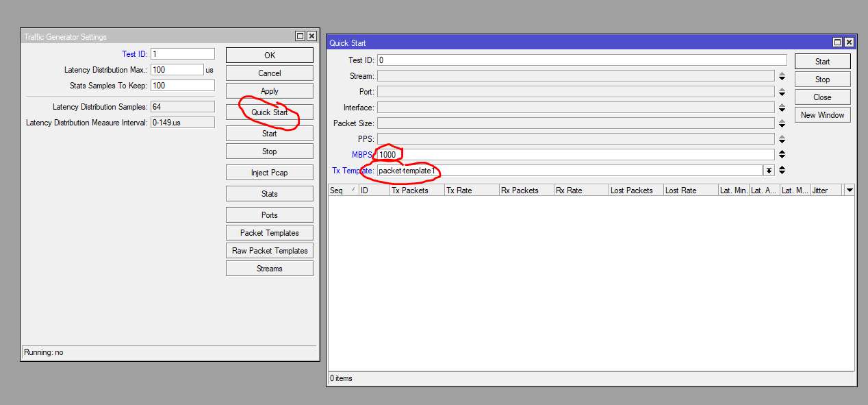Sort by the ID column header

(x=374, y=191)
